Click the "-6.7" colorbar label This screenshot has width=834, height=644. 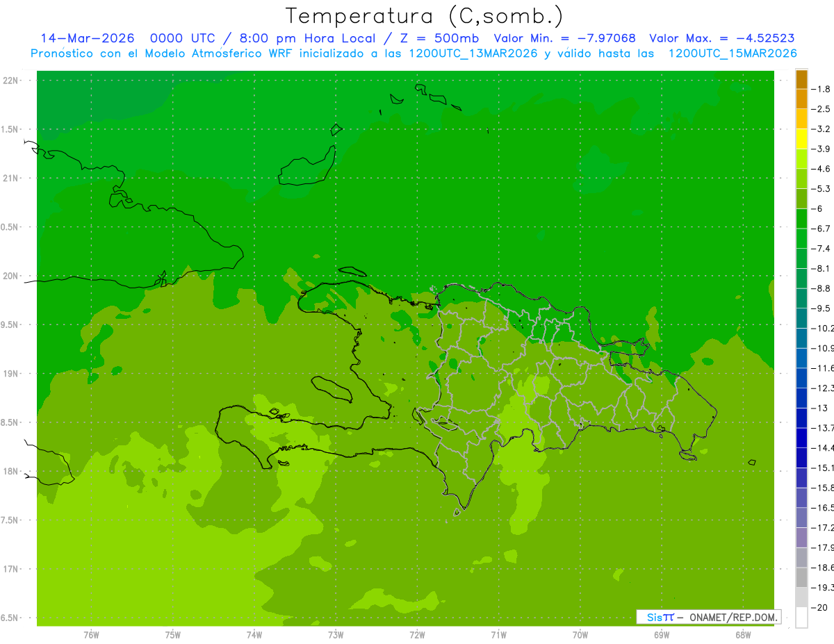(x=822, y=229)
